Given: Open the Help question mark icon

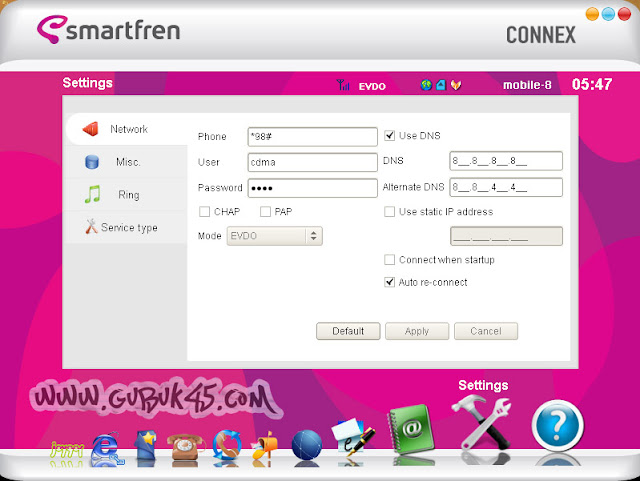Looking at the screenshot, I should click(558, 425).
